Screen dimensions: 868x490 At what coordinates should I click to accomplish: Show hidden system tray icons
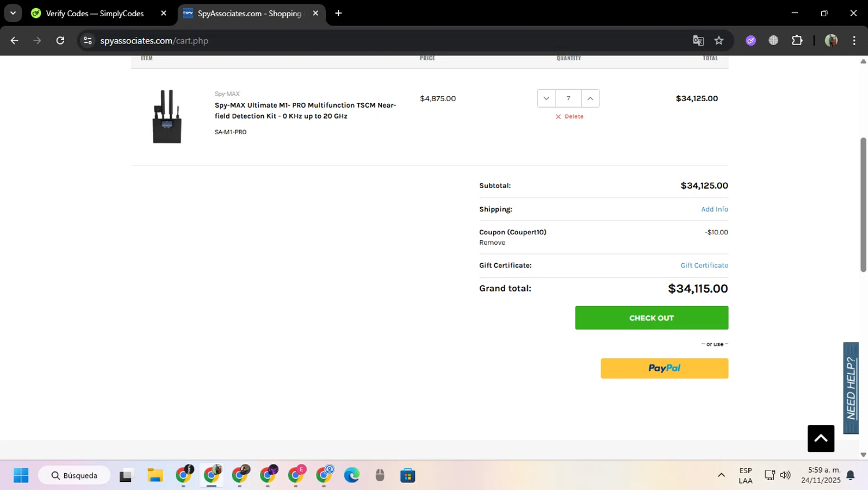[721, 476]
